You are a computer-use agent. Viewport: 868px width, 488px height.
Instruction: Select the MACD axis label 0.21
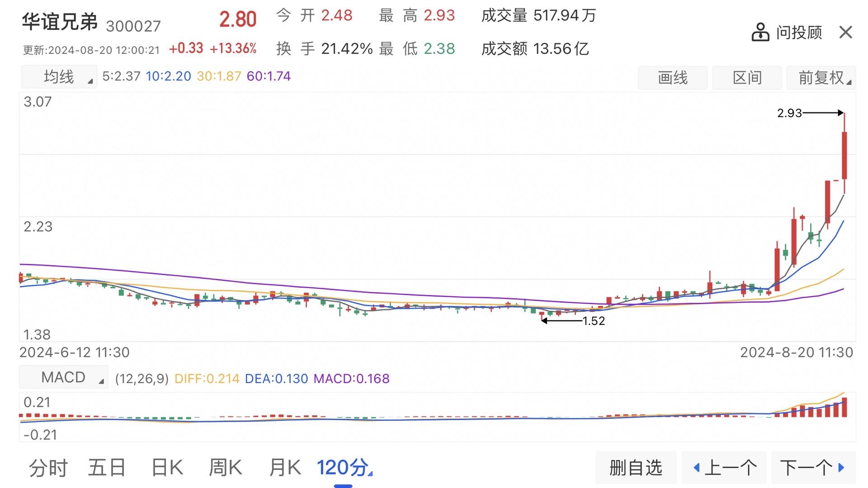[37, 402]
